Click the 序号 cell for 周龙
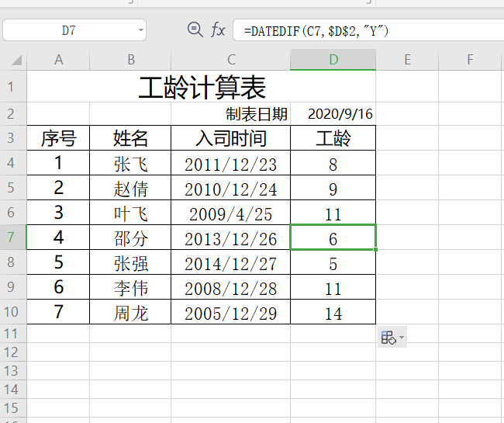 [x=58, y=312]
